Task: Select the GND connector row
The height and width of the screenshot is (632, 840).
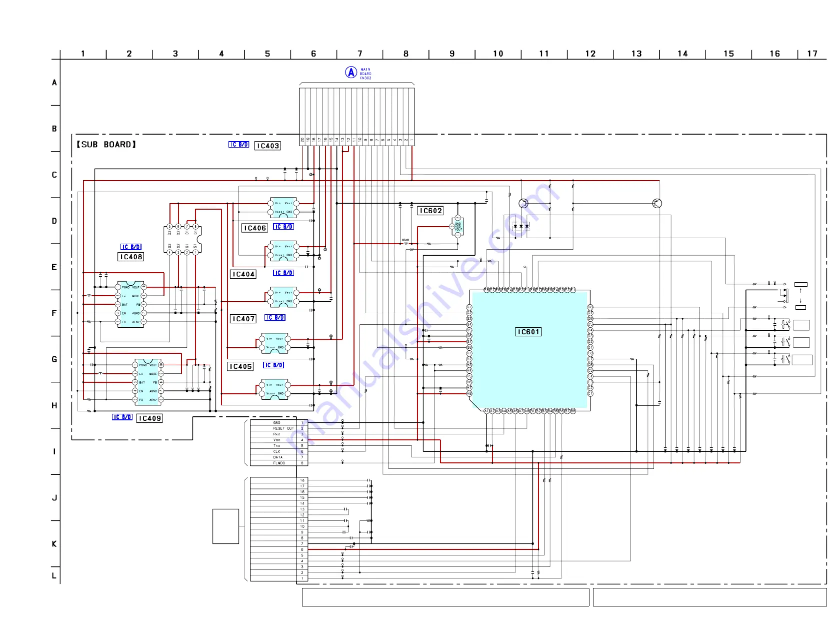Action: (x=279, y=423)
